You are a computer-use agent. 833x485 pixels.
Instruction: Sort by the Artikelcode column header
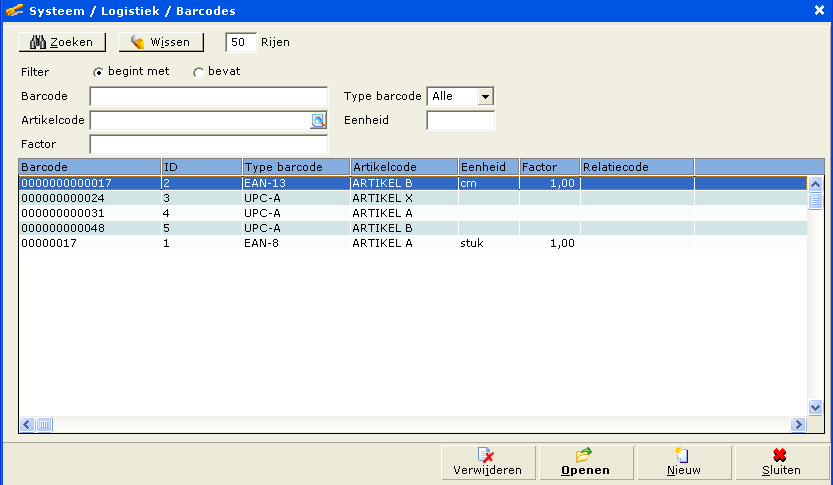(x=403, y=167)
